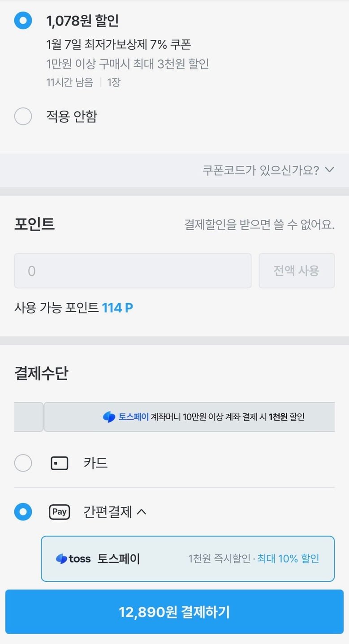Select the 적용 안함 radio option
The width and height of the screenshot is (349, 644).
click(x=23, y=116)
